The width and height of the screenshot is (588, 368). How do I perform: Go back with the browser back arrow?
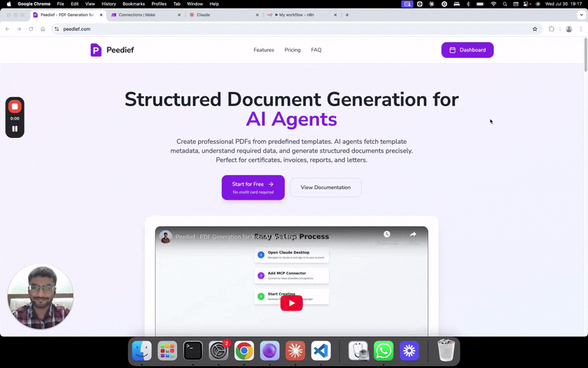[x=7, y=29]
